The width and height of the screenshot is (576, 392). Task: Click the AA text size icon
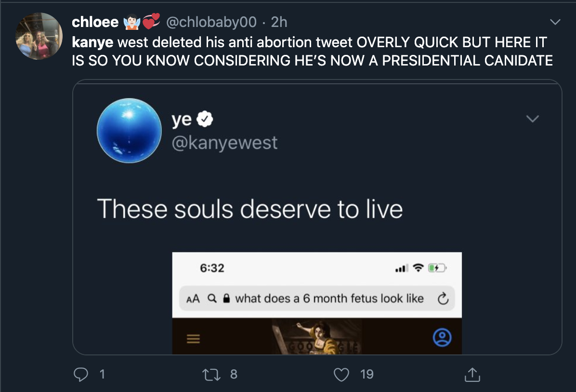click(x=193, y=299)
